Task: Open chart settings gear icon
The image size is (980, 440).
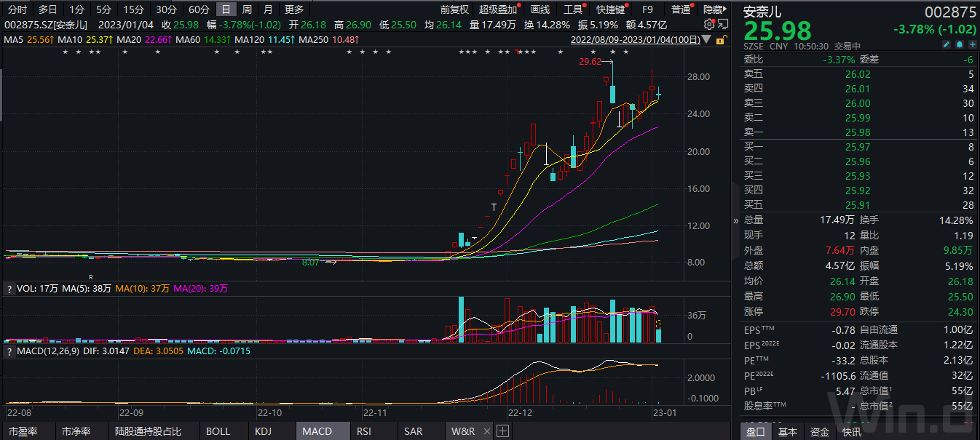Action: [x=709, y=25]
